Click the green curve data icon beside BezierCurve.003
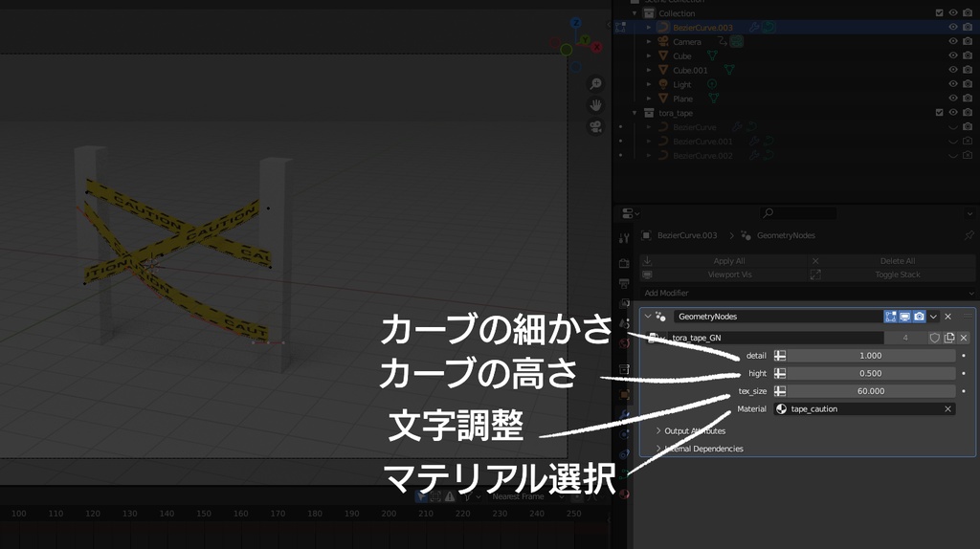Image resolution: width=980 pixels, height=549 pixels. coord(768,28)
